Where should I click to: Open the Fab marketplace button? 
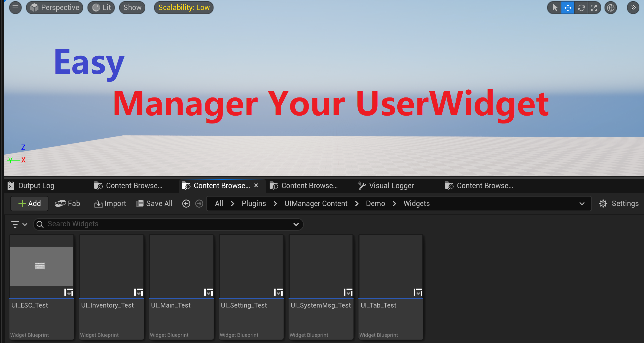tap(67, 204)
